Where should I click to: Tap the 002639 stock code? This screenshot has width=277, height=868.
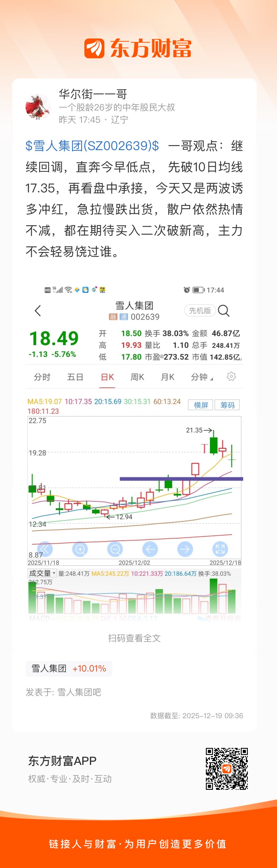(x=145, y=317)
